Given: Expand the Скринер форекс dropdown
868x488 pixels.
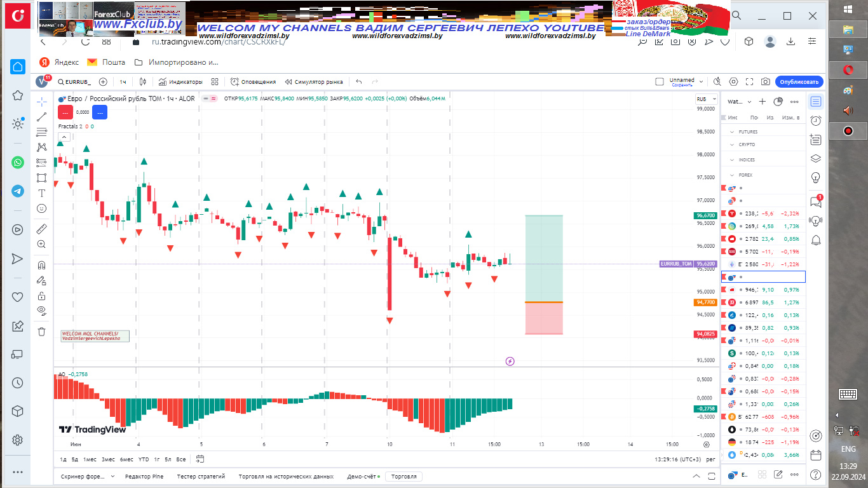Looking at the screenshot, I should tap(112, 476).
